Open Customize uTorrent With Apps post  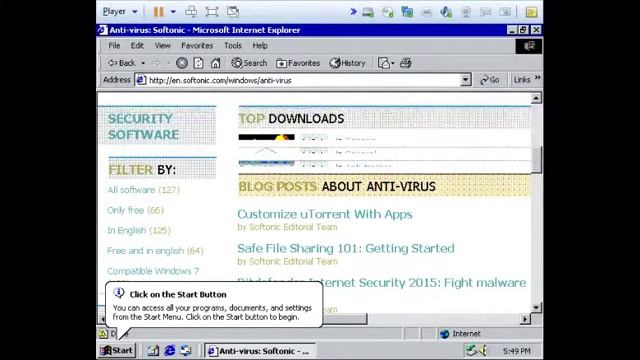point(324,214)
